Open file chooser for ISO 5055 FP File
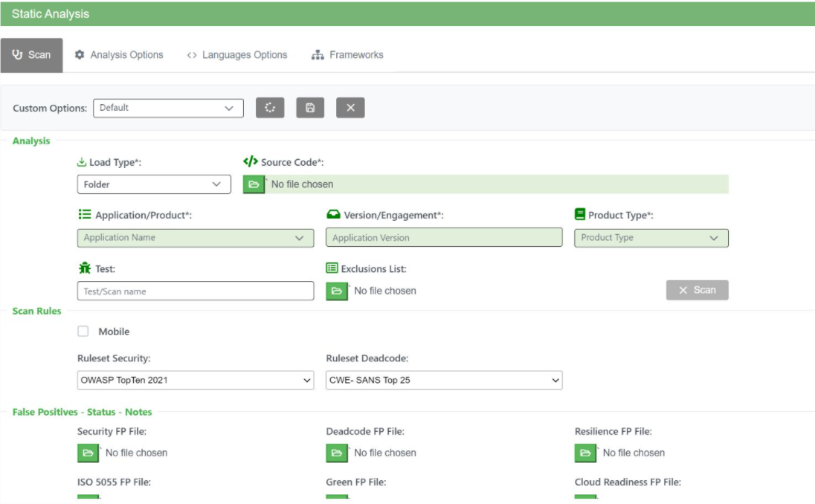This screenshot has width=815, height=504. pos(87,500)
